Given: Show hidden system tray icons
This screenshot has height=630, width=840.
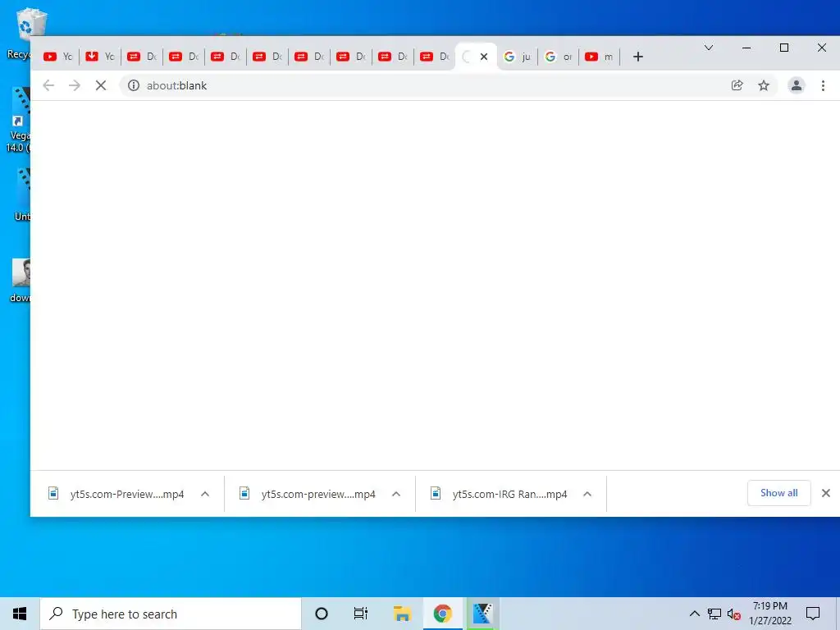Looking at the screenshot, I should click(694, 614).
